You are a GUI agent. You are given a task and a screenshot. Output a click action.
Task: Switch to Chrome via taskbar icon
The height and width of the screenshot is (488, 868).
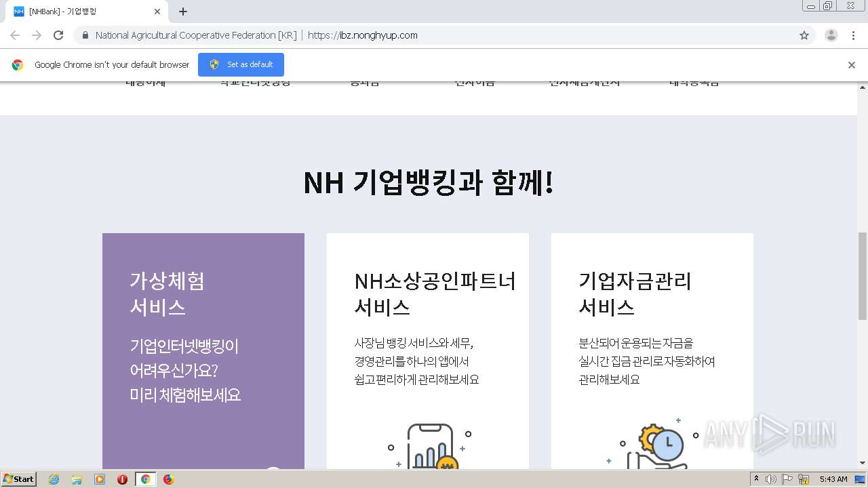[145, 479]
